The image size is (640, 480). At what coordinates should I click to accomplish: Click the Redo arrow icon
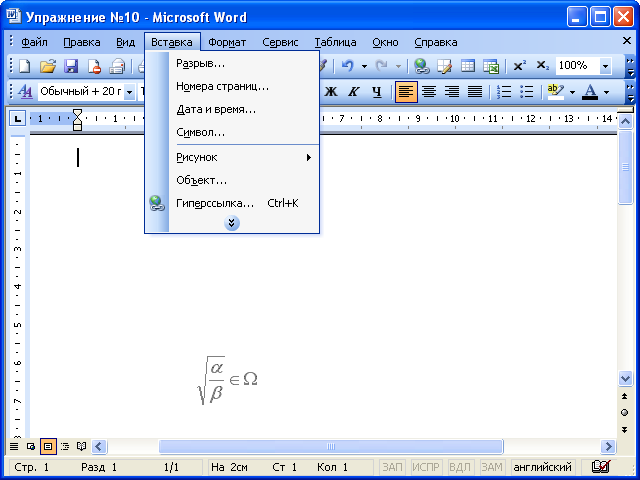coord(382,66)
